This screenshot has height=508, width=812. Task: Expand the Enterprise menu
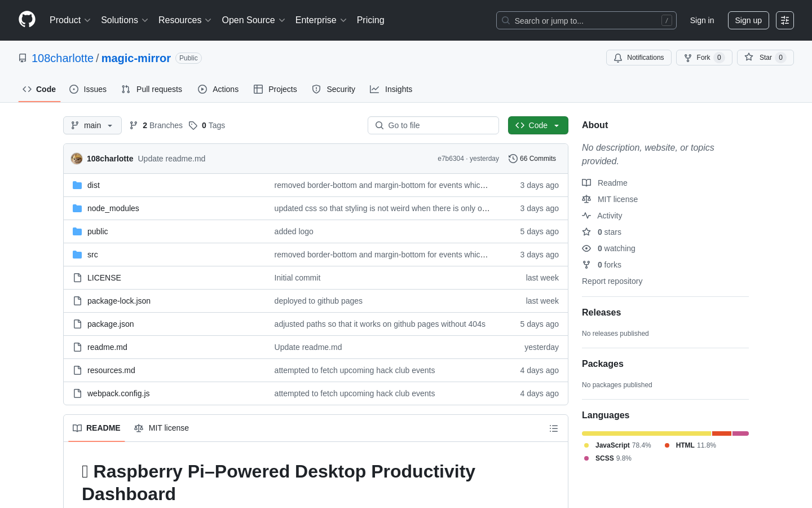[321, 20]
